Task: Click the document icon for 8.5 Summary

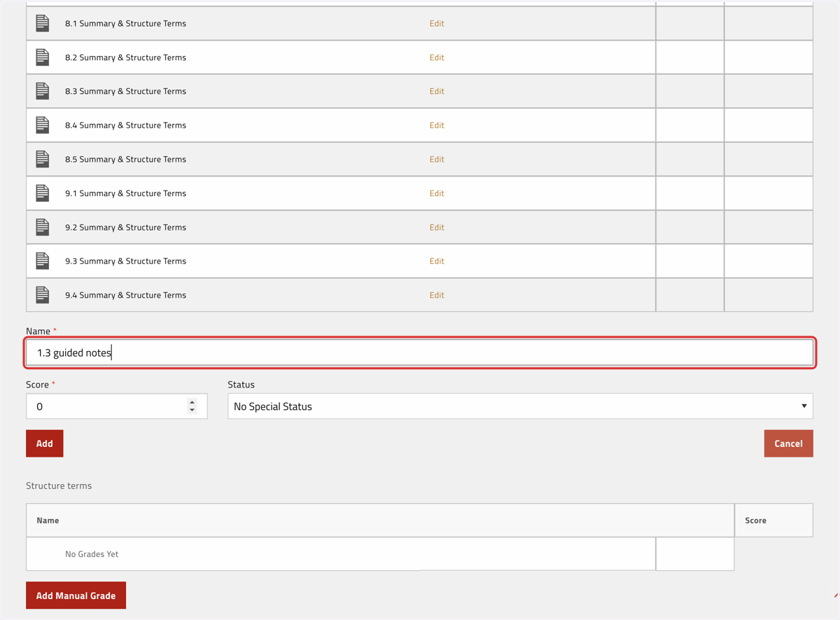Action: click(43, 159)
